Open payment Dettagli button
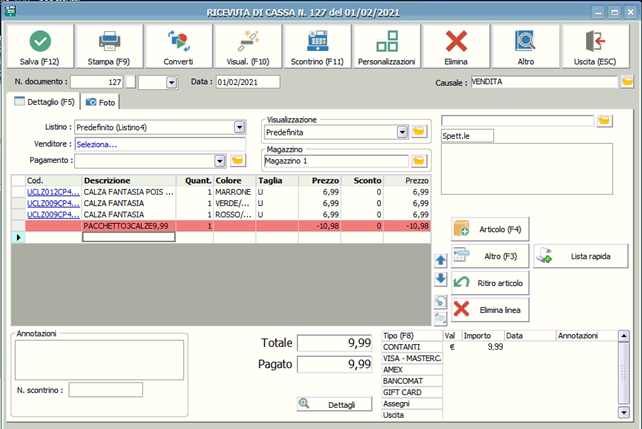Viewport: 642px width, 429px height. [335, 404]
